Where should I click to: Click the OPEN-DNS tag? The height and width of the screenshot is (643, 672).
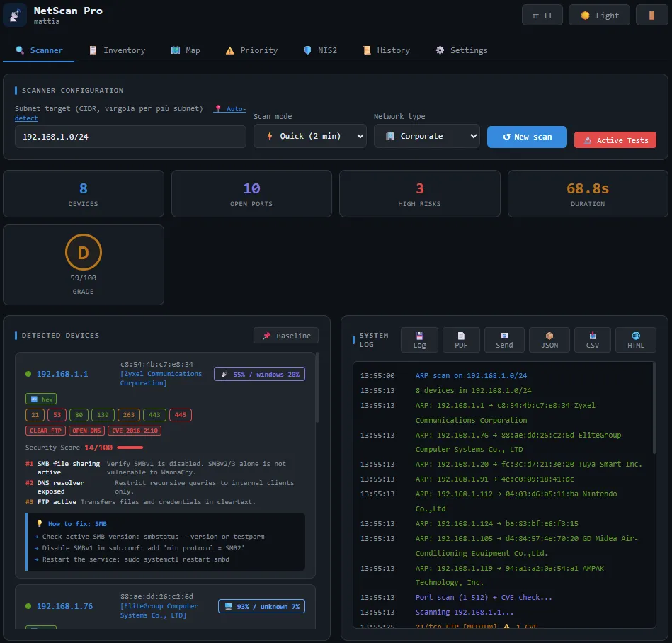coord(86,431)
